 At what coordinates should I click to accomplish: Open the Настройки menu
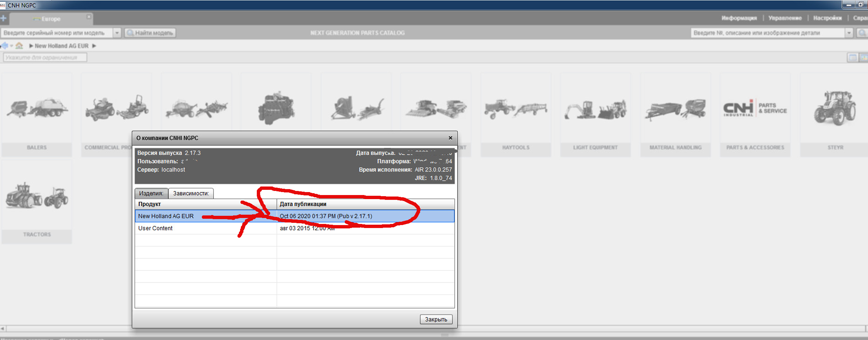click(827, 18)
